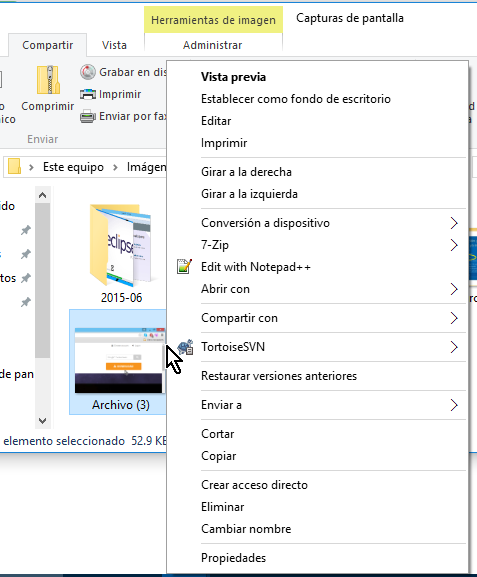
Task: Click Este equipo in address breadcrumb
Action: click(x=73, y=167)
